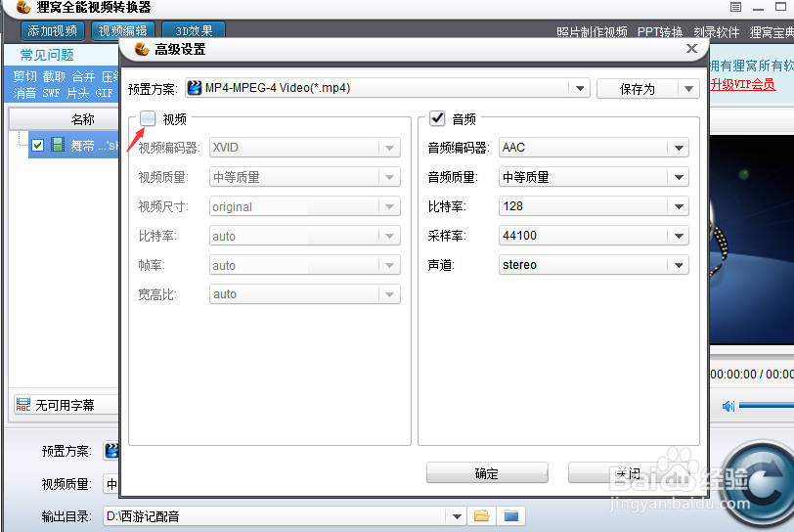Image resolution: width=794 pixels, height=532 pixels.
Task: Click the 狸窝 app logo in title bar
Action: pyautogui.click(x=22, y=7)
